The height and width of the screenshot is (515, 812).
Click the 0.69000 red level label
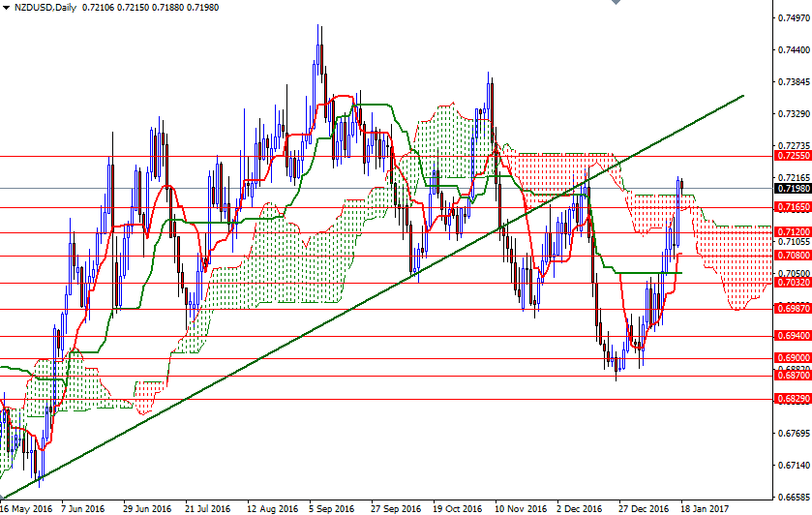pyautogui.click(x=793, y=358)
